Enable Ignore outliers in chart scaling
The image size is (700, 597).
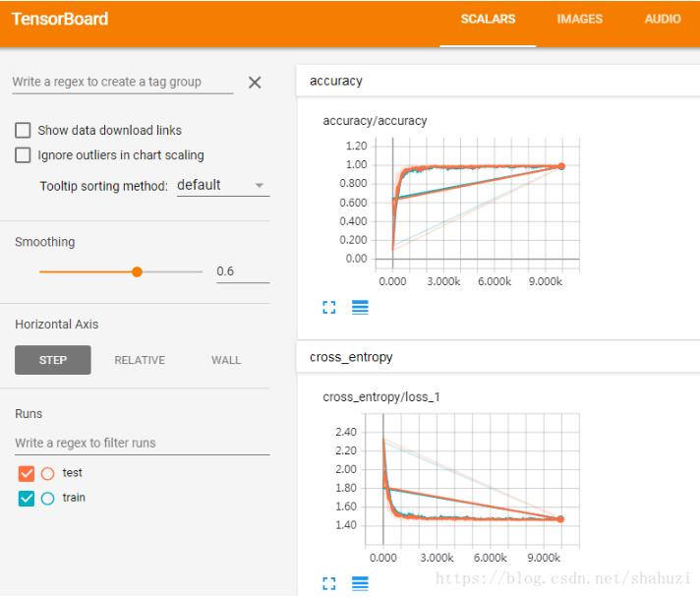(x=23, y=155)
